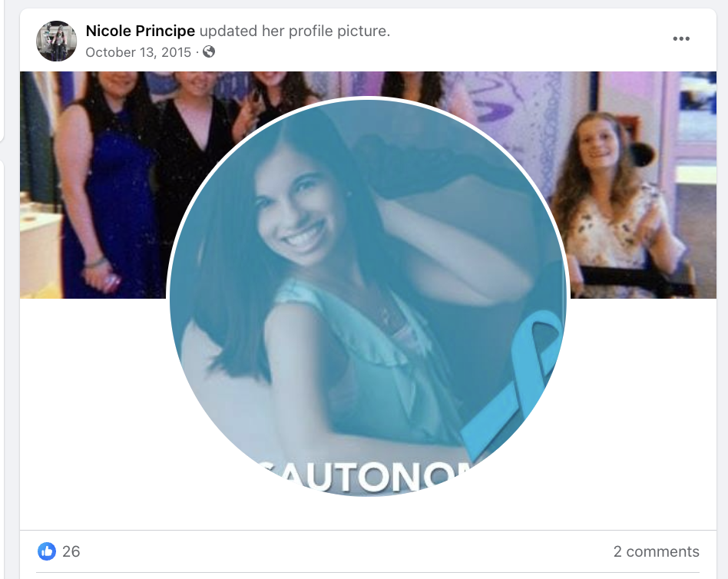Click the 'updated her profile picture' text
Image resolution: width=728 pixels, height=579 pixels.
tap(295, 31)
